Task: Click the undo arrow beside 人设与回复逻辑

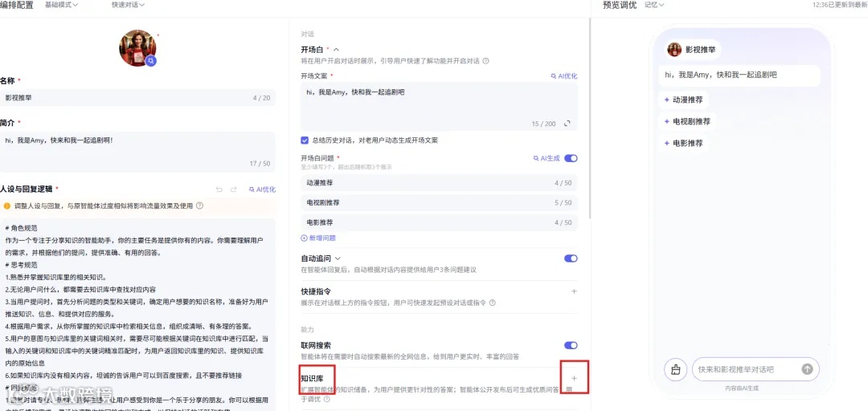Action: [219, 189]
